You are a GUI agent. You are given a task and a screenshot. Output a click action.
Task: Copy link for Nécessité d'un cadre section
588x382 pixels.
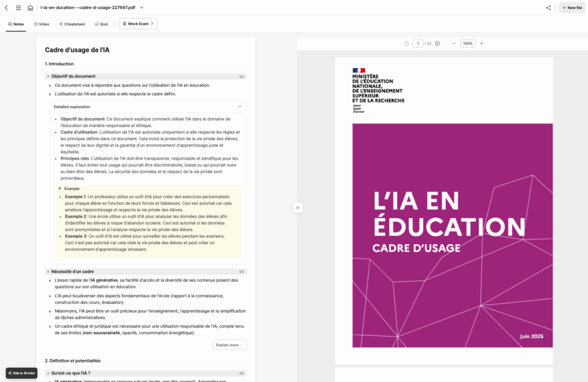(242, 272)
